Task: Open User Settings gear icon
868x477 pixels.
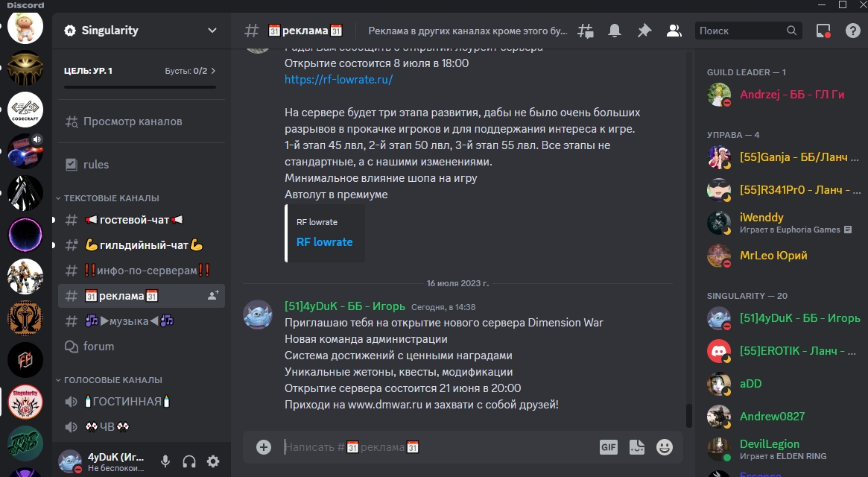Action: pos(213,461)
